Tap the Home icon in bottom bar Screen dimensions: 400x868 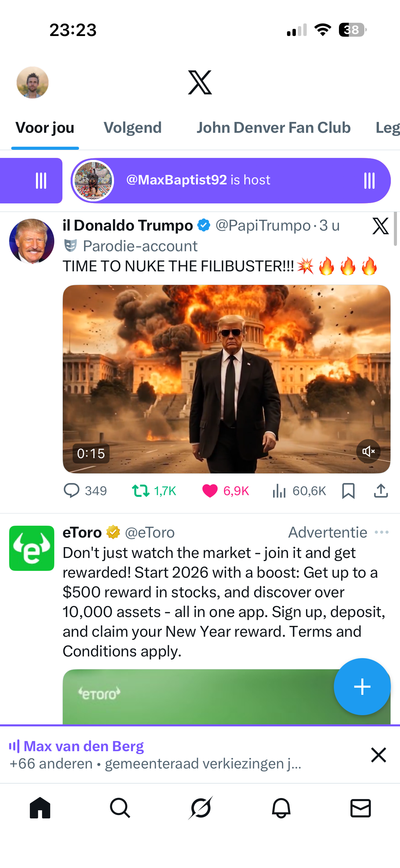[40, 808]
